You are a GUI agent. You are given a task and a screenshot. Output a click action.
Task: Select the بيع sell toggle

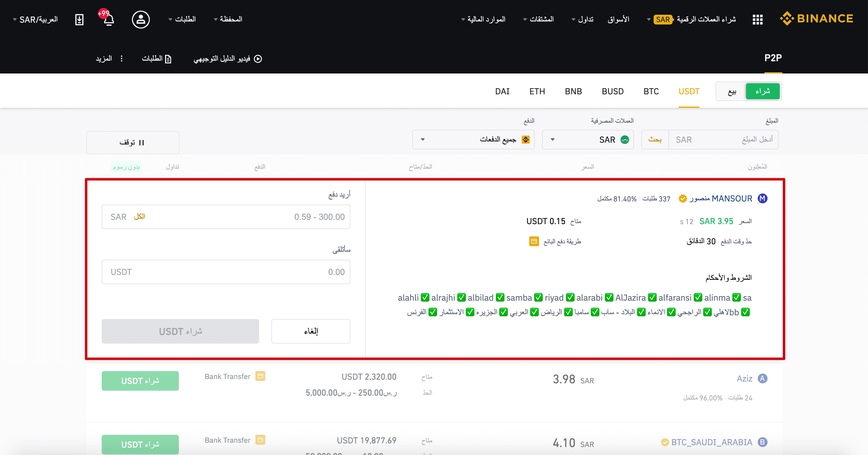click(x=732, y=91)
